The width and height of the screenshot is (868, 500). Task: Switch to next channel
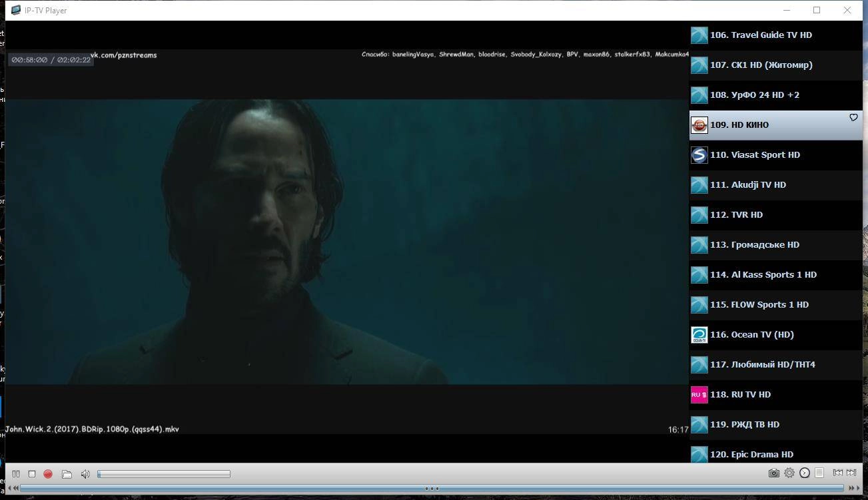pyautogui.click(x=852, y=473)
